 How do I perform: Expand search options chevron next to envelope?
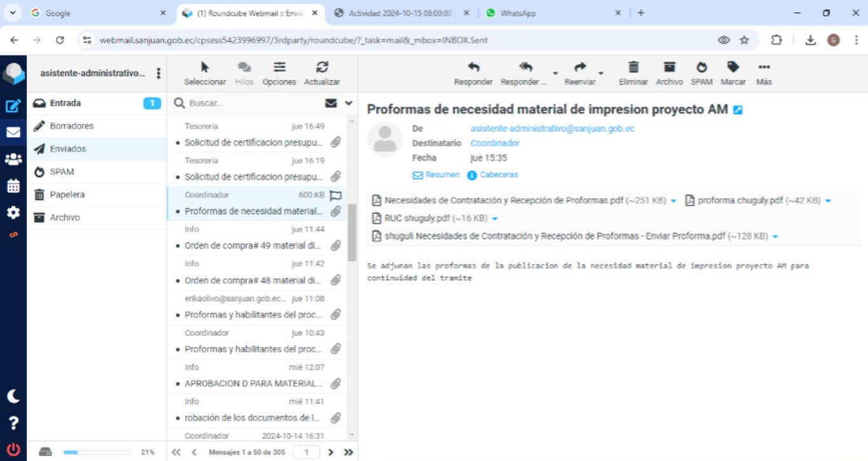(348, 103)
